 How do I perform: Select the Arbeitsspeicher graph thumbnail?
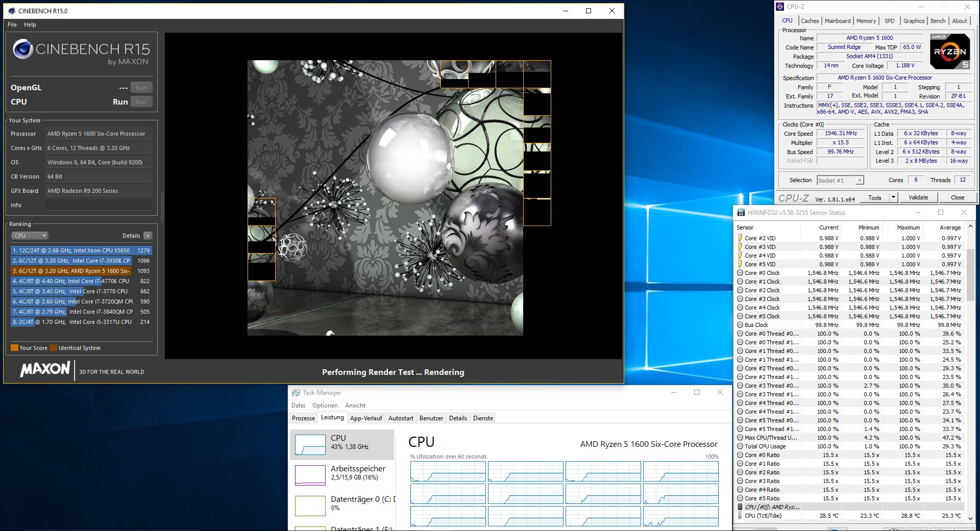pyautogui.click(x=310, y=475)
